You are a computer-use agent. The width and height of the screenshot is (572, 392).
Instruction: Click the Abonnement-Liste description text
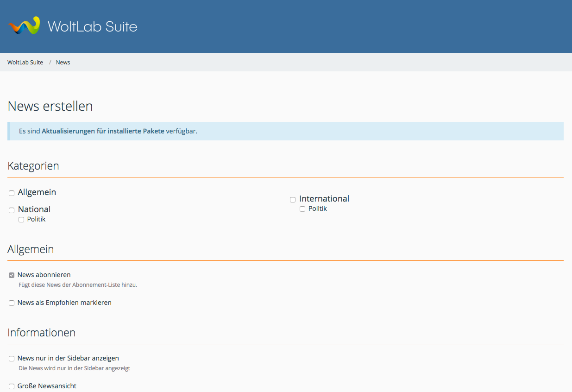(78, 285)
